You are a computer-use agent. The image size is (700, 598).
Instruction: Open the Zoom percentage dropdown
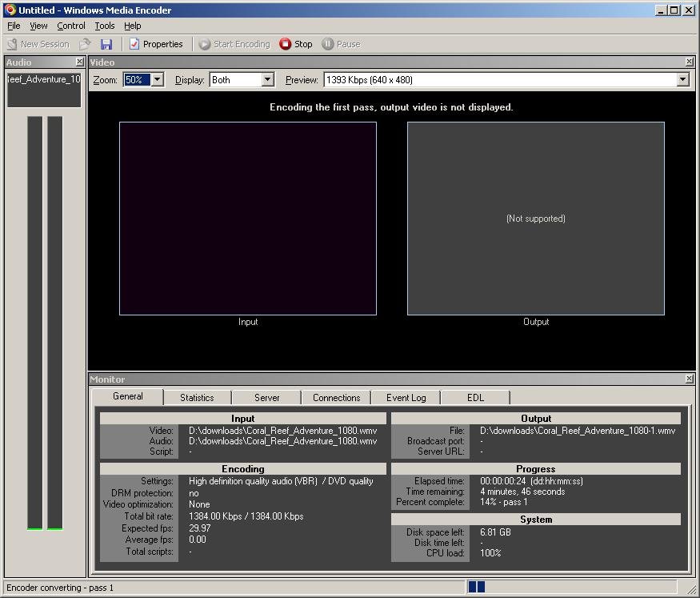[x=154, y=80]
